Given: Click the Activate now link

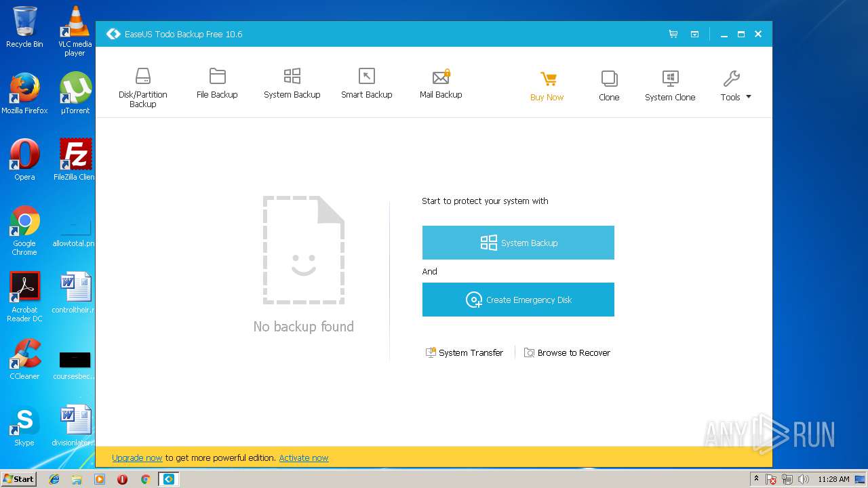Looking at the screenshot, I should (304, 458).
